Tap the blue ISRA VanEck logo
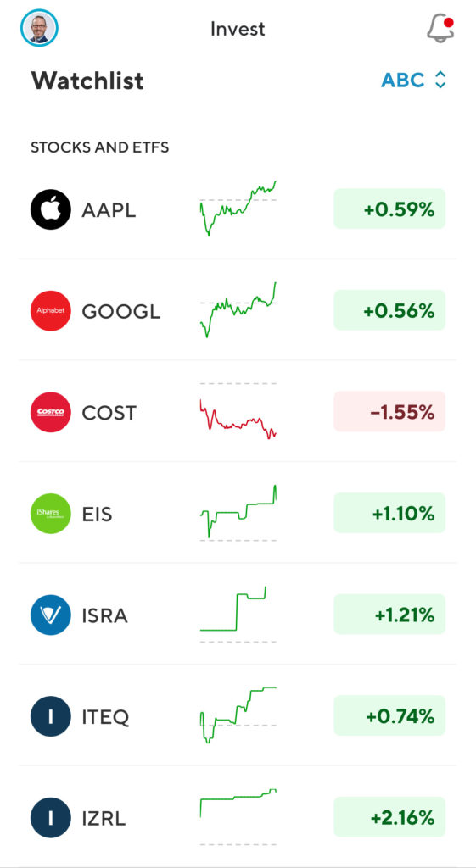 50,615
